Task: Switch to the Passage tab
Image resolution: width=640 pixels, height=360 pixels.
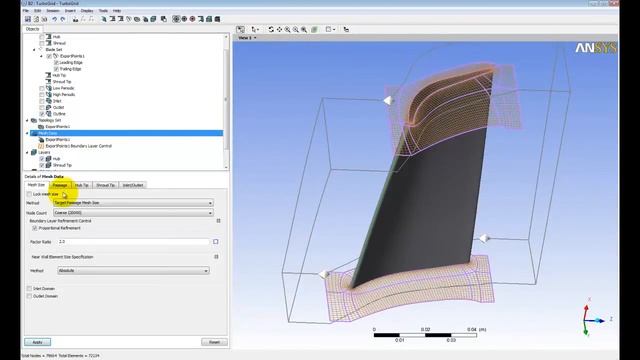Action: pyautogui.click(x=60, y=185)
